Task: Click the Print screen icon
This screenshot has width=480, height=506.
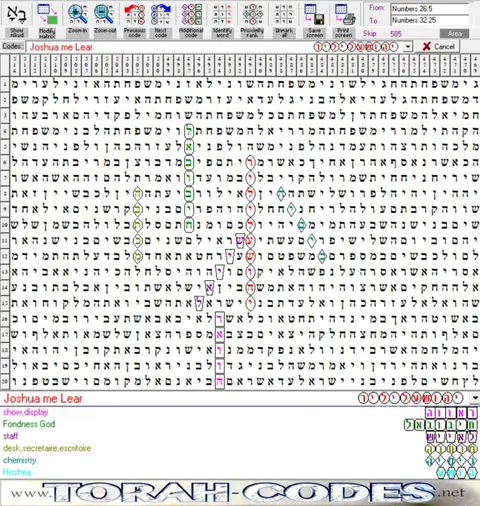Action: point(345,14)
